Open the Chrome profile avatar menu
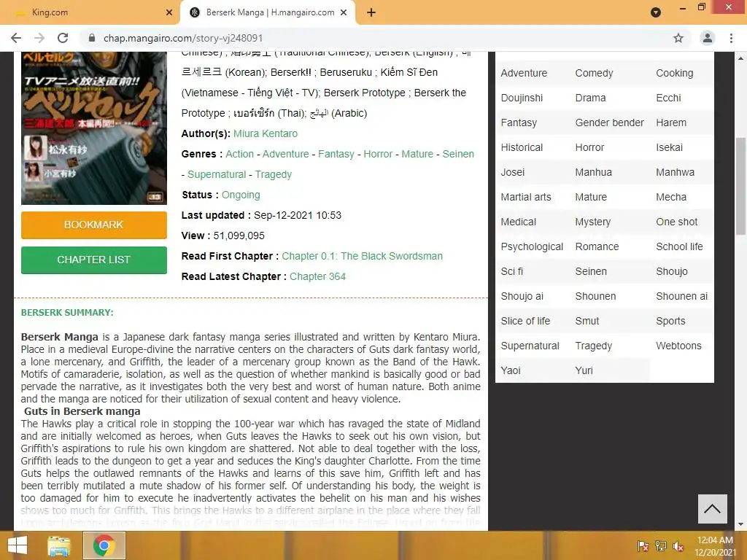Viewport: 747px width, 560px height. pyautogui.click(x=708, y=38)
